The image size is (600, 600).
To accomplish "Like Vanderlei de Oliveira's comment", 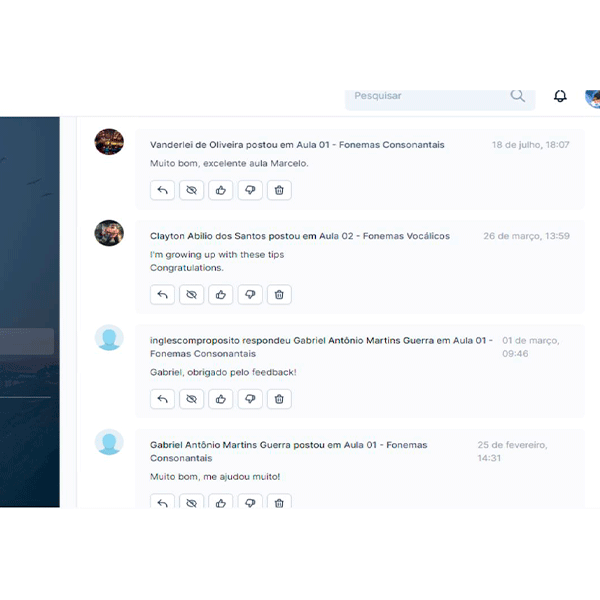I will [x=220, y=190].
